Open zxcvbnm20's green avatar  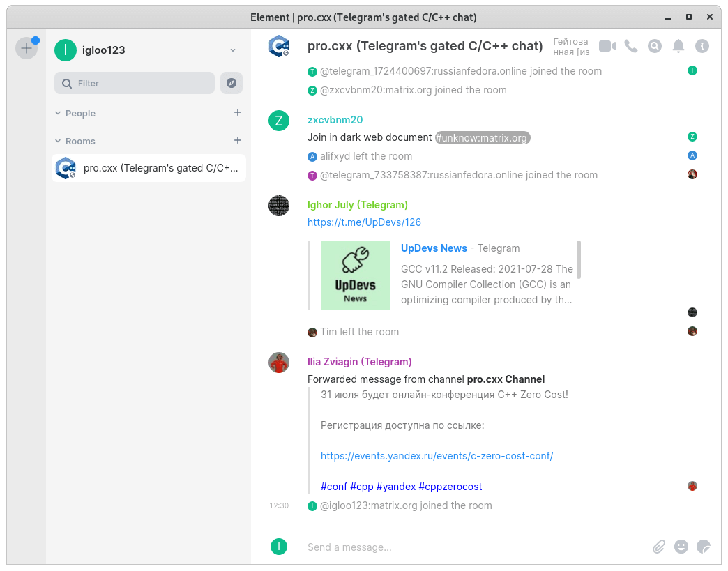click(279, 121)
